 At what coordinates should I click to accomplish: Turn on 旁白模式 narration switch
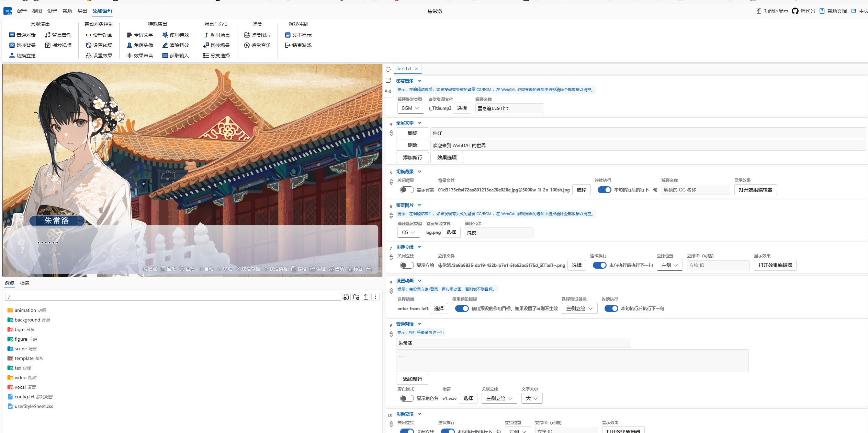click(x=407, y=398)
